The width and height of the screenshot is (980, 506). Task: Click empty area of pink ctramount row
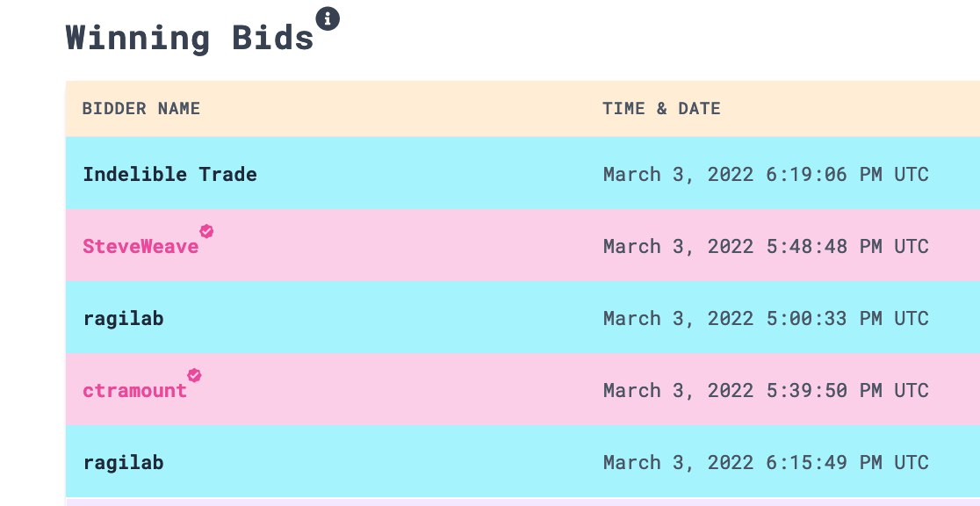click(393, 389)
